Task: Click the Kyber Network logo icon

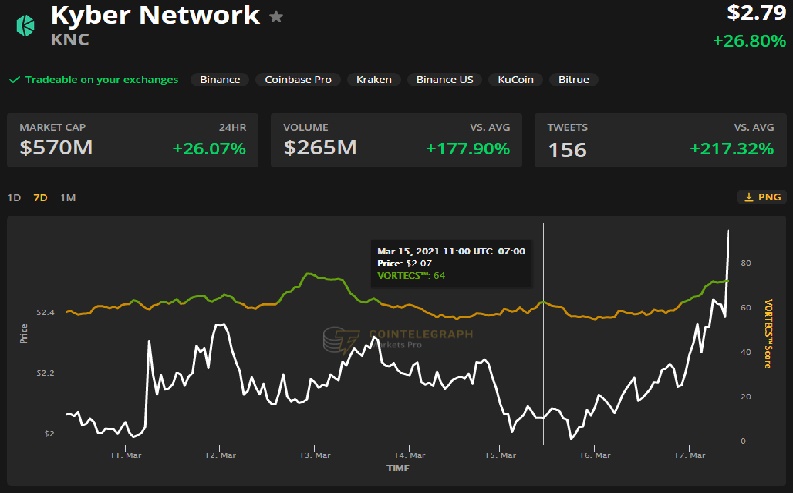Action: (21, 26)
